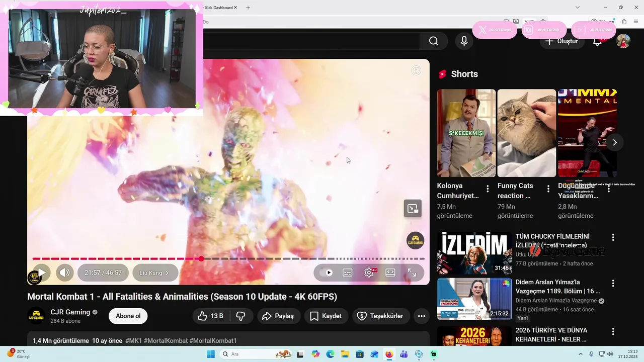
Task: Open Microsoft Edge from the taskbar
Action: pyautogui.click(x=330, y=354)
